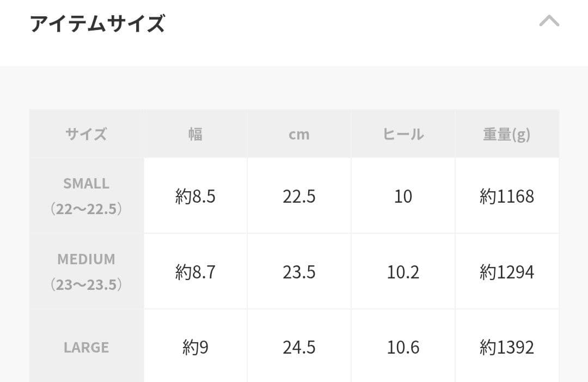Select the サイズ column header

pyautogui.click(x=87, y=134)
